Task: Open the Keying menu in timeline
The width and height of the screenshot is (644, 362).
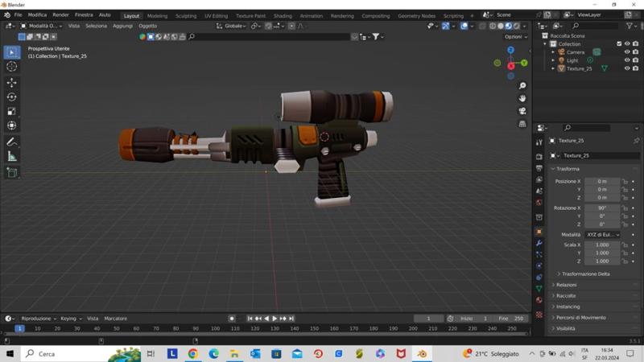Action: [x=71, y=319]
